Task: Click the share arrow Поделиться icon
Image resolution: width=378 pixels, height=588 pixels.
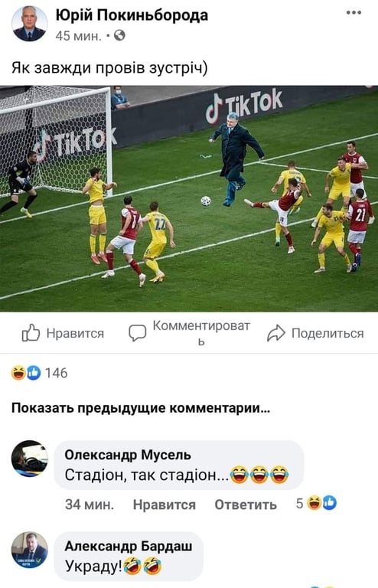Action: (x=276, y=333)
